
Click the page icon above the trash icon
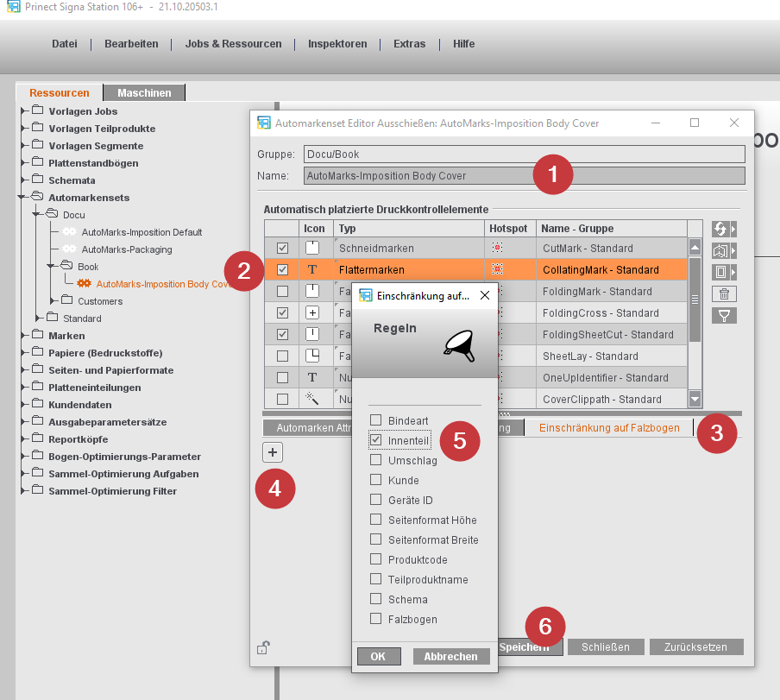click(720, 272)
